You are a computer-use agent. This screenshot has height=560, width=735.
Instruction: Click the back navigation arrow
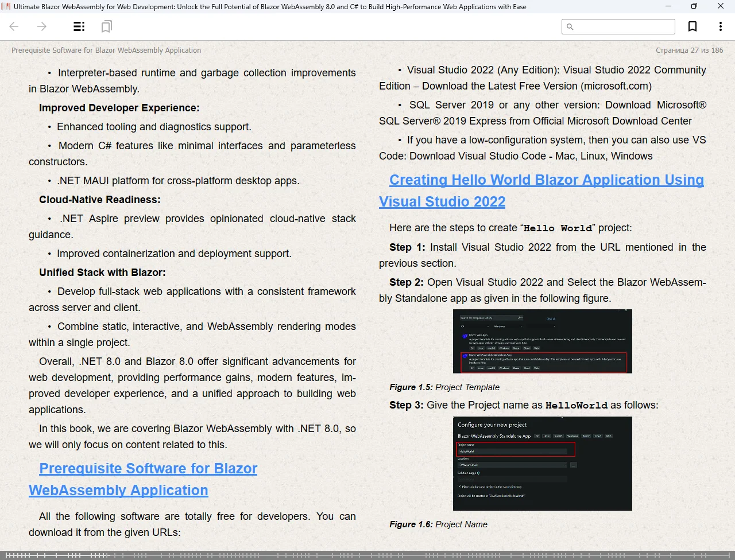[14, 26]
